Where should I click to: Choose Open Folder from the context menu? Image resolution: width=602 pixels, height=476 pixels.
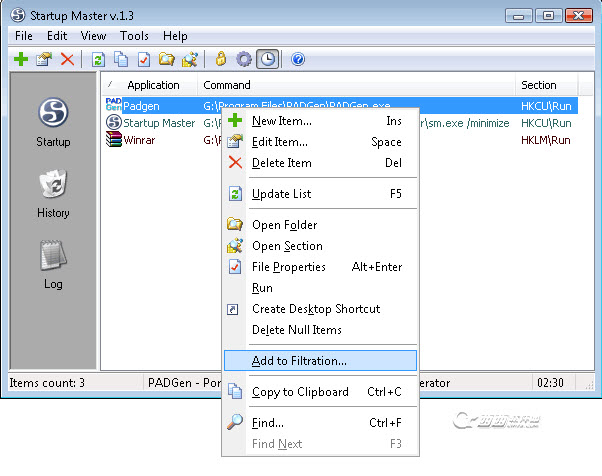[x=284, y=225]
